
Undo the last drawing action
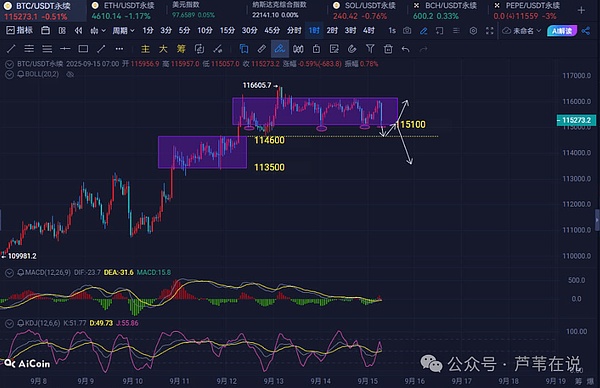click(406, 49)
